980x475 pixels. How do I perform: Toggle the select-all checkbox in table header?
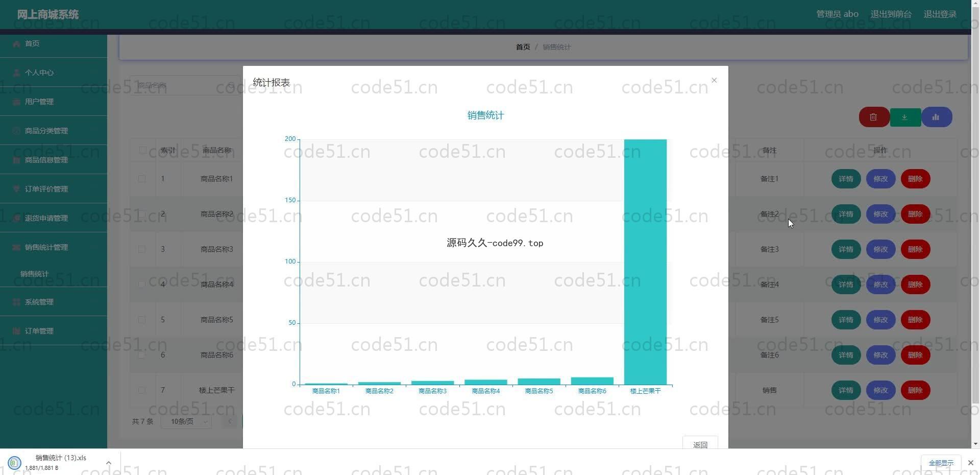pos(142,150)
